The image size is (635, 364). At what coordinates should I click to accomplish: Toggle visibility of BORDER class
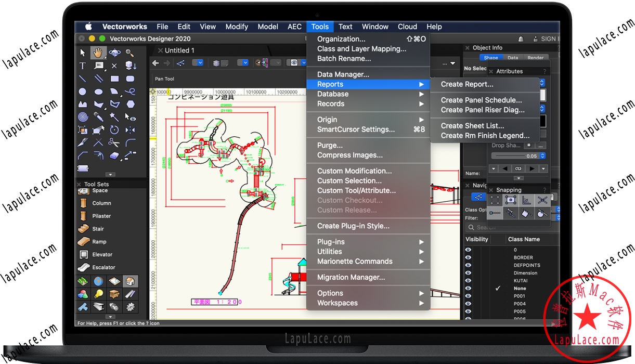pos(468,257)
